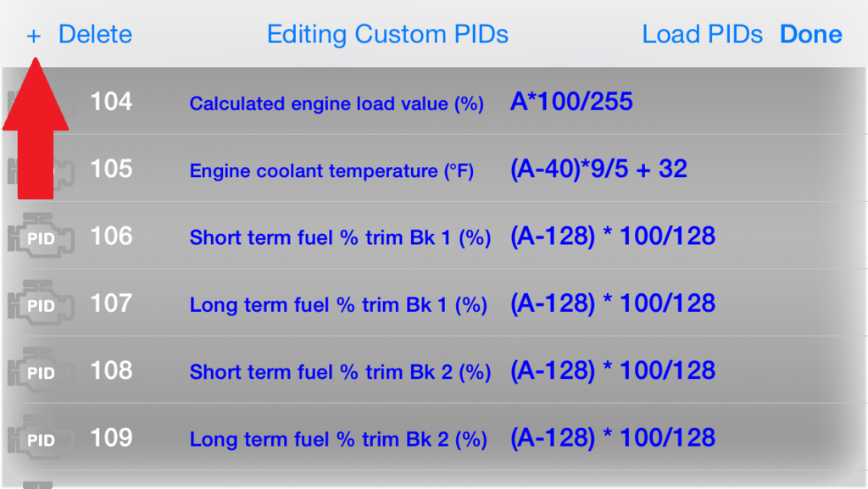The image size is (868, 489).
Task: Click the Editing Custom PIDs title
Action: pos(387,34)
